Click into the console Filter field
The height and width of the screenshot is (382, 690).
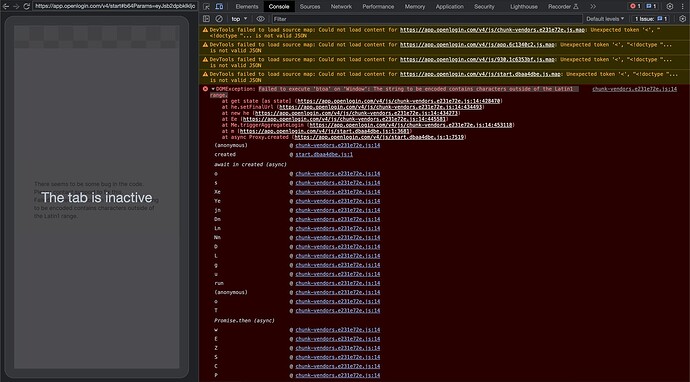(x=427, y=19)
